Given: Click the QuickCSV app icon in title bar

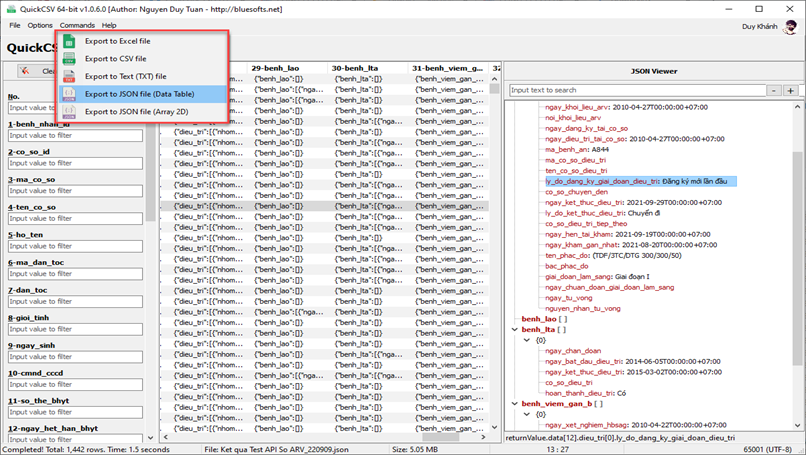Looking at the screenshot, I should click(11, 9).
